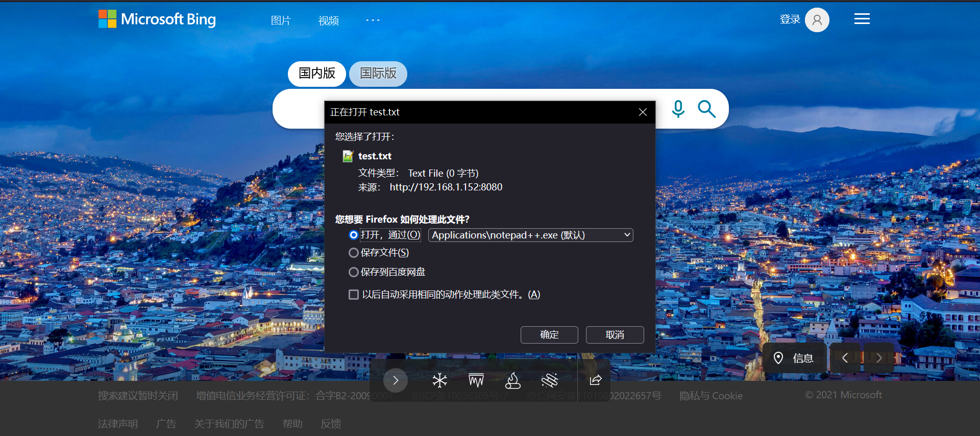
Task: Open 法律声明 footer link
Action: pyautogui.click(x=118, y=424)
